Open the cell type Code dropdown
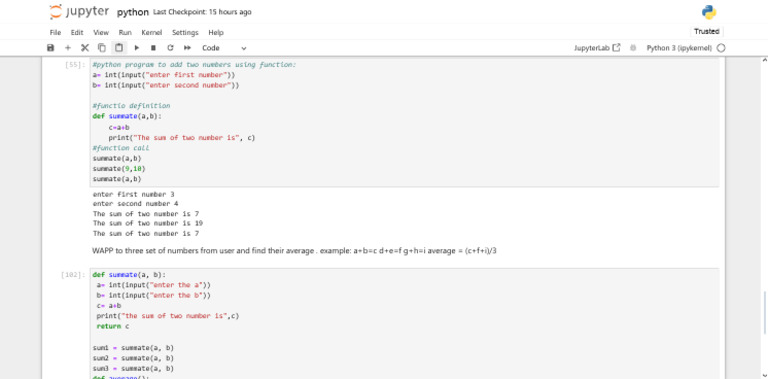Screen dimensions: 768x379 224,48
